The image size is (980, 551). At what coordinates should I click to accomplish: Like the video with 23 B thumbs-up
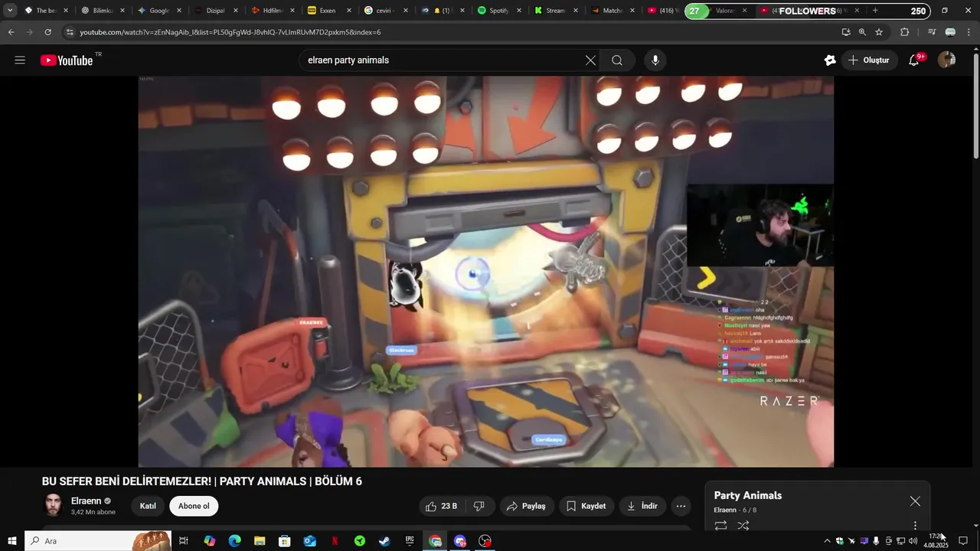[x=442, y=506]
